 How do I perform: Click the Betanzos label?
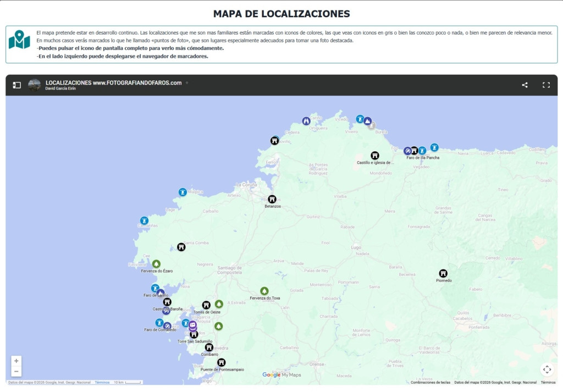point(273,206)
